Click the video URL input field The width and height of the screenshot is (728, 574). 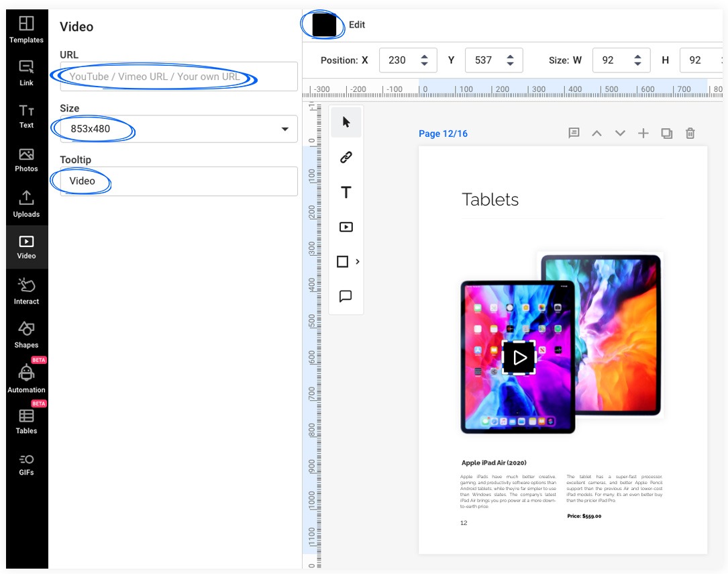coord(178,76)
